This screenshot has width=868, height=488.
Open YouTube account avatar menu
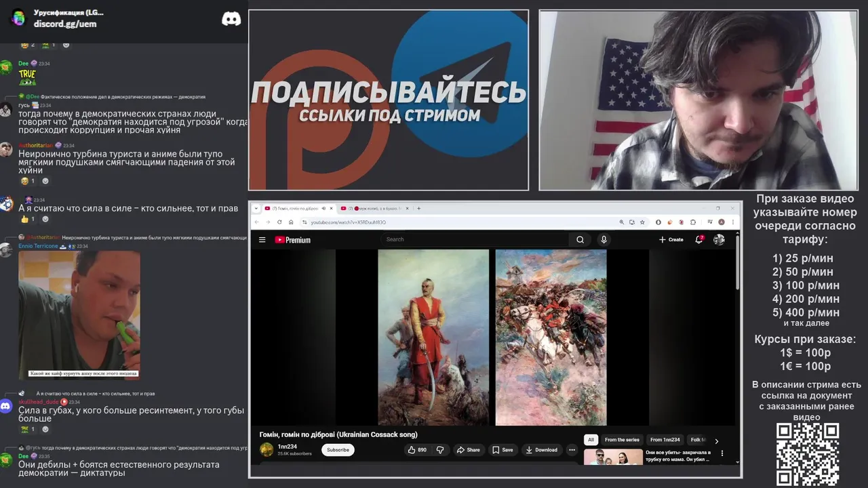tap(719, 239)
